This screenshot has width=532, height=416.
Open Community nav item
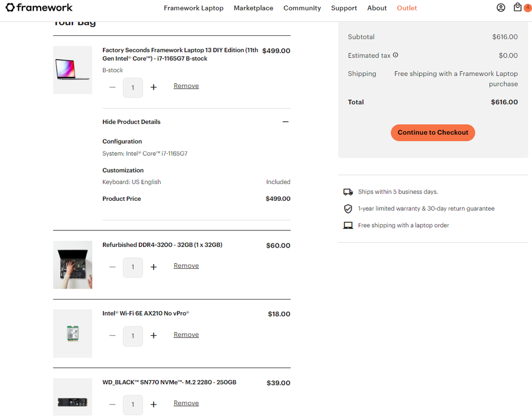pyautogui.click(x=302, y=8)
